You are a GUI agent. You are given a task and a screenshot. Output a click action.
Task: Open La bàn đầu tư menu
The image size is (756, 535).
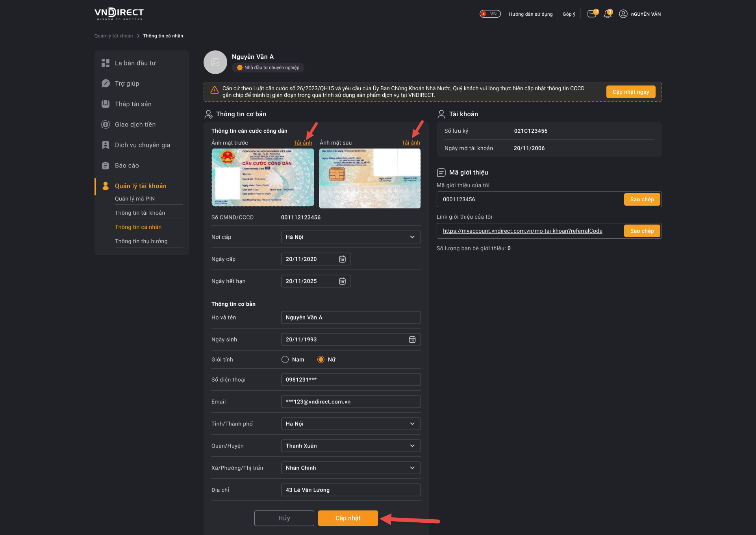point(135,63)
